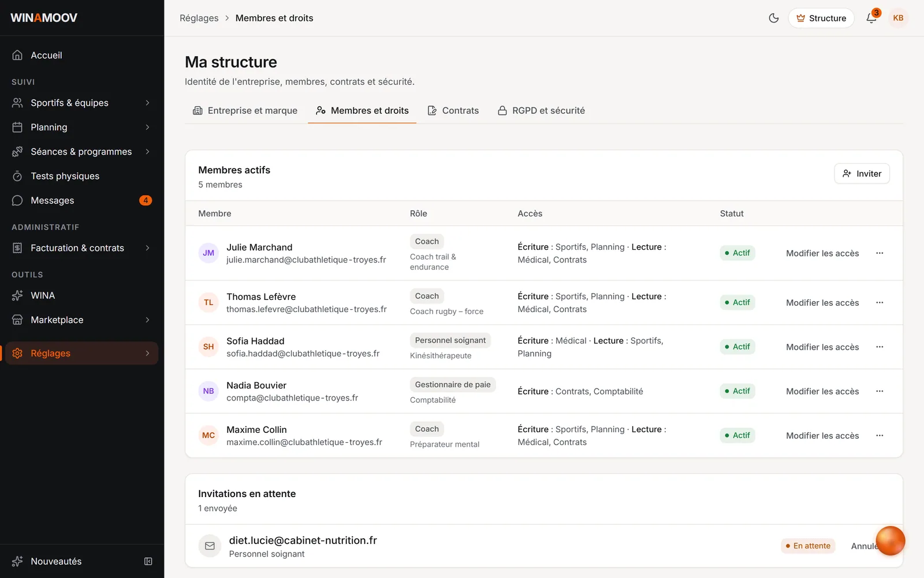Click the WINA sparkle icon

point(17,295)
